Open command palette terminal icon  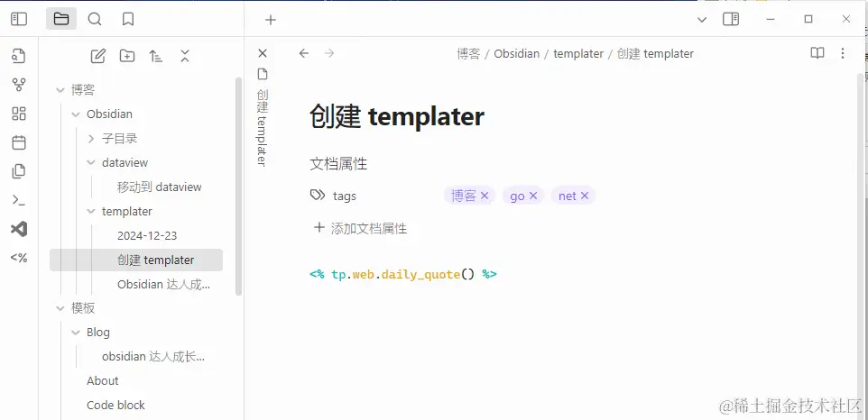pos(19,200)
